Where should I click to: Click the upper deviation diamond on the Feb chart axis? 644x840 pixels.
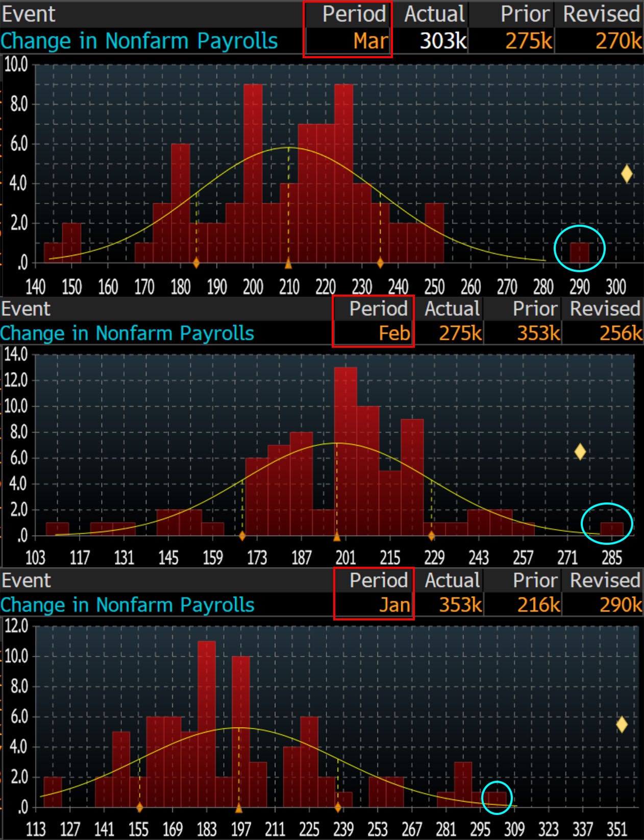pos(431,536)
